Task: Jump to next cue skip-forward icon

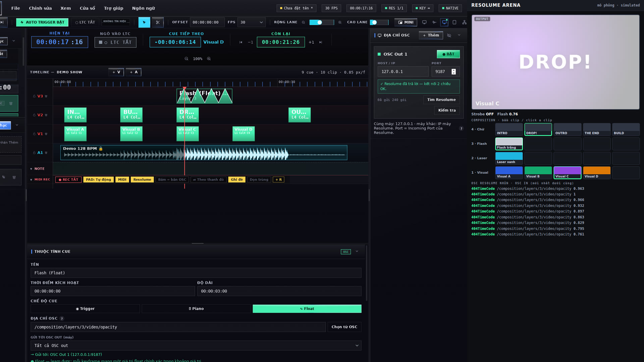Action: 321,42
